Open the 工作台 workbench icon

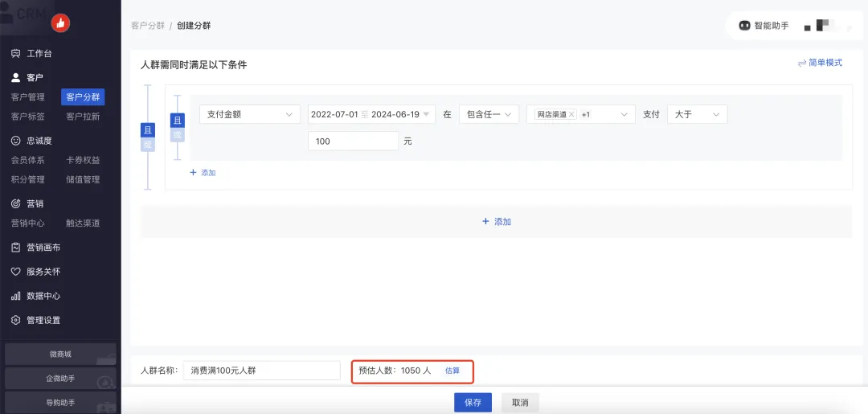(15, 54)
